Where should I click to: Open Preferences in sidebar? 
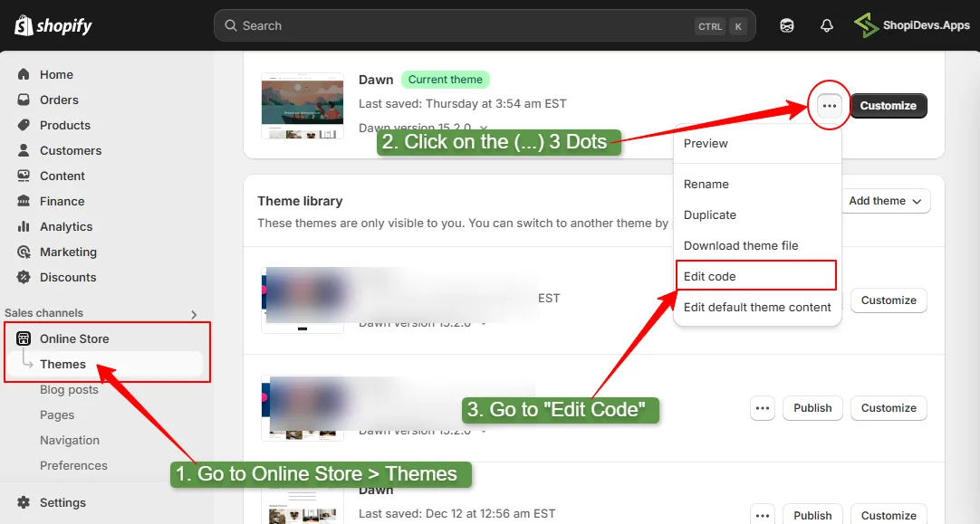73,465
